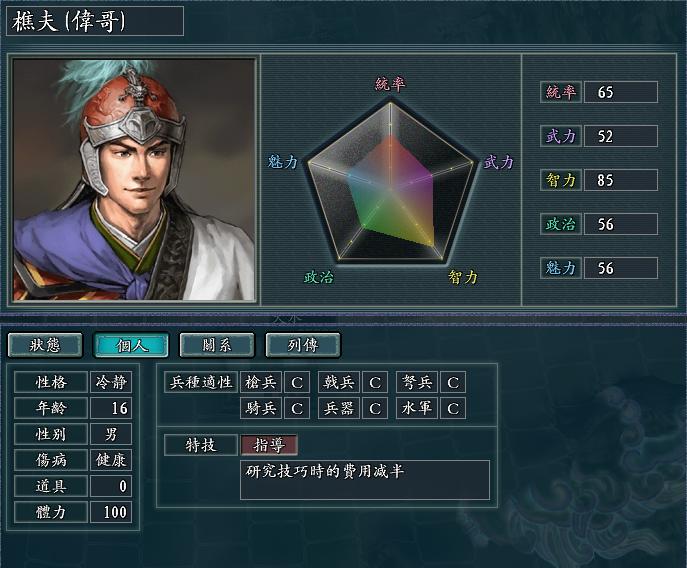Select the 武力 stat value 52
The image size is (687, 568).
(x=621, y=136)
